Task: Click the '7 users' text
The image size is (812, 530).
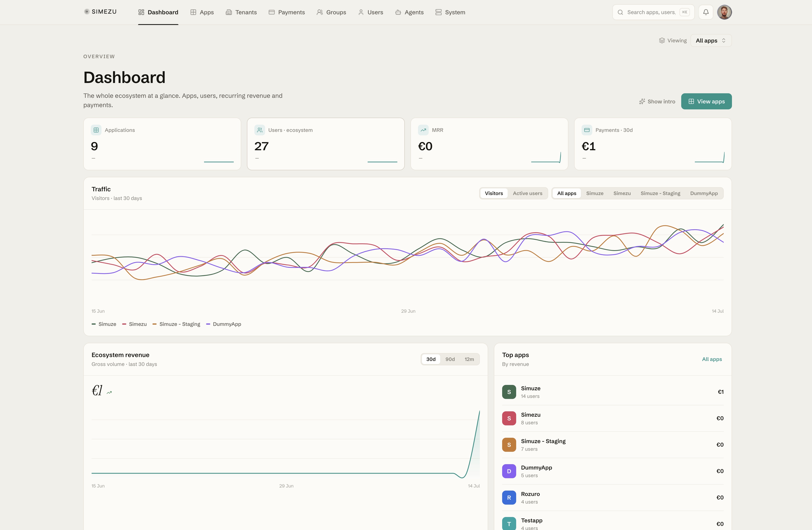Action: point(529,449)
